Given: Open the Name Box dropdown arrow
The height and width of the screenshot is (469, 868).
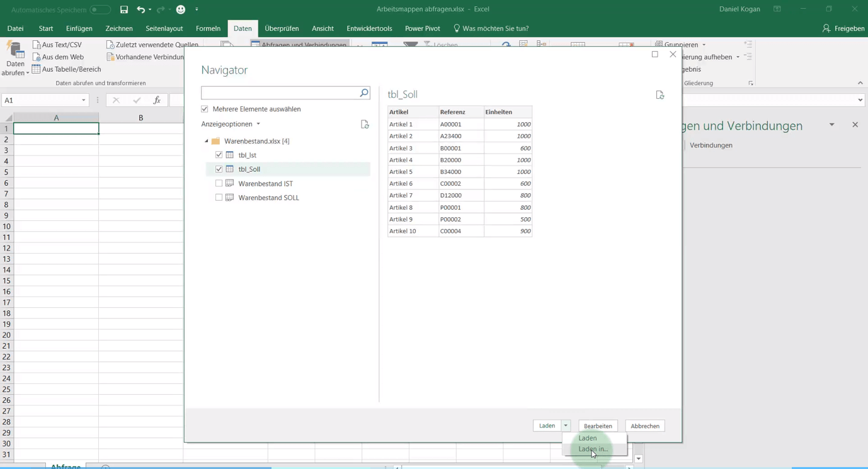Looking at the screenshot, I should pos(83,100).
